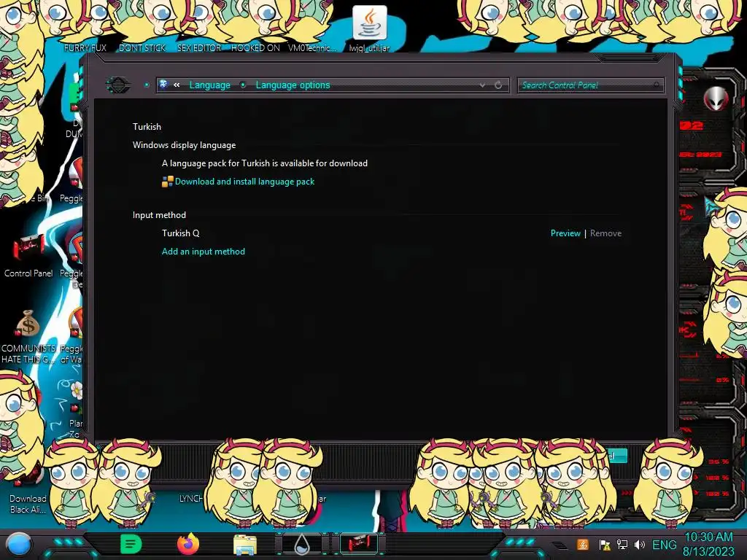
Task: Open the COMMUNISTS HATE THIS G... money bag icon
Action: pyautogui.click(x=28, y=337)
